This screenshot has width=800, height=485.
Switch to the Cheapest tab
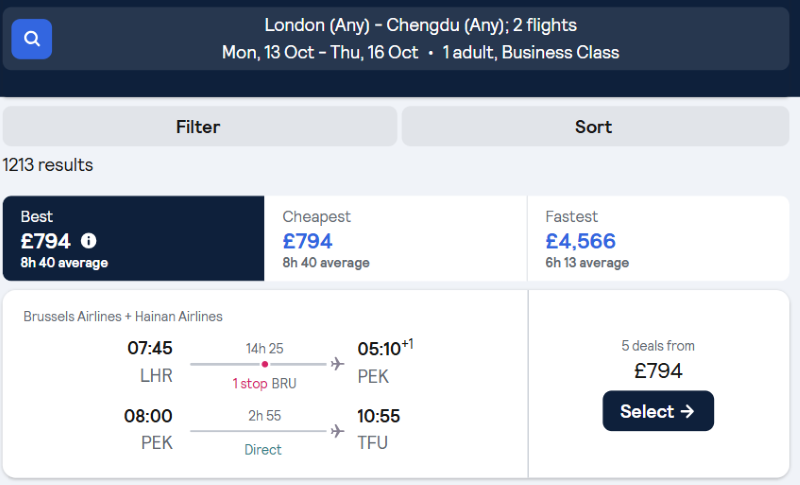[x=396, y=238]
